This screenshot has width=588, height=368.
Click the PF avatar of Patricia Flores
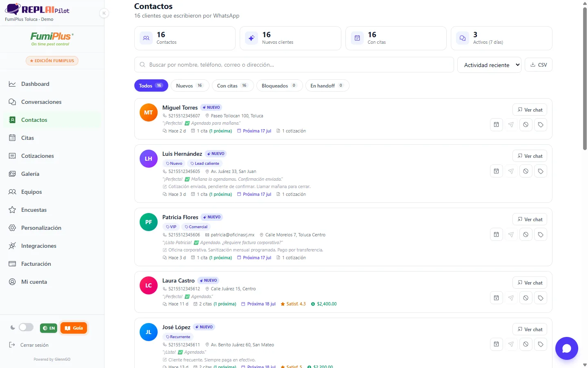point(149,222)
